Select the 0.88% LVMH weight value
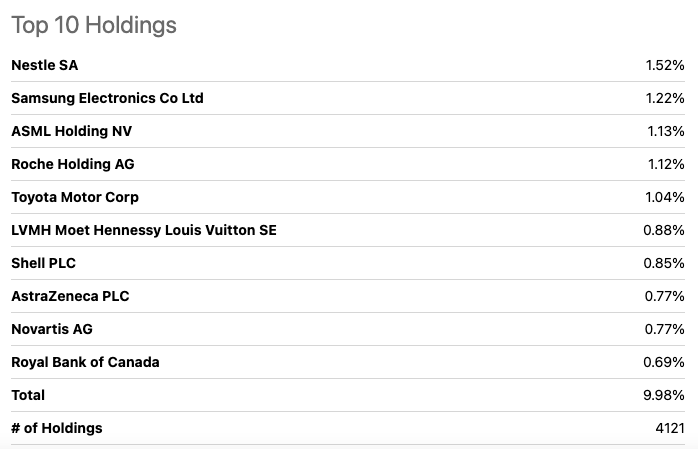This screenshot has width=698, height=449. pyautogui.click(x=664, y=230)
